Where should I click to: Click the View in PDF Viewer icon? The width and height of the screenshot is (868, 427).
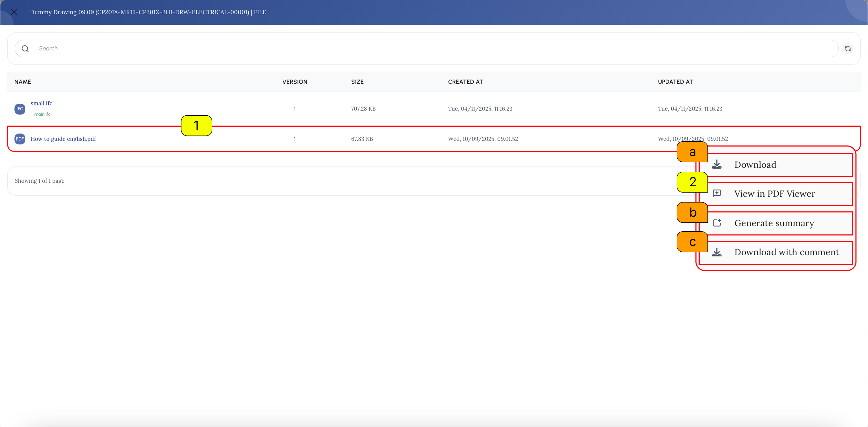(x=717, y=194)
